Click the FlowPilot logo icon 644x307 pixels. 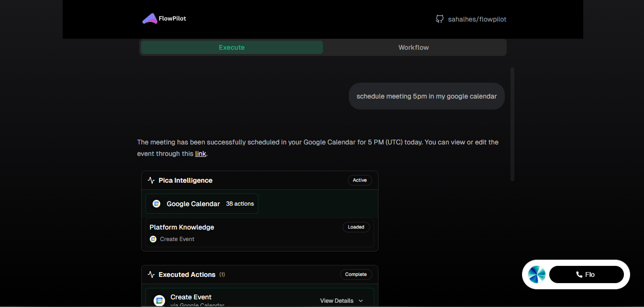(x=150, y=19)
